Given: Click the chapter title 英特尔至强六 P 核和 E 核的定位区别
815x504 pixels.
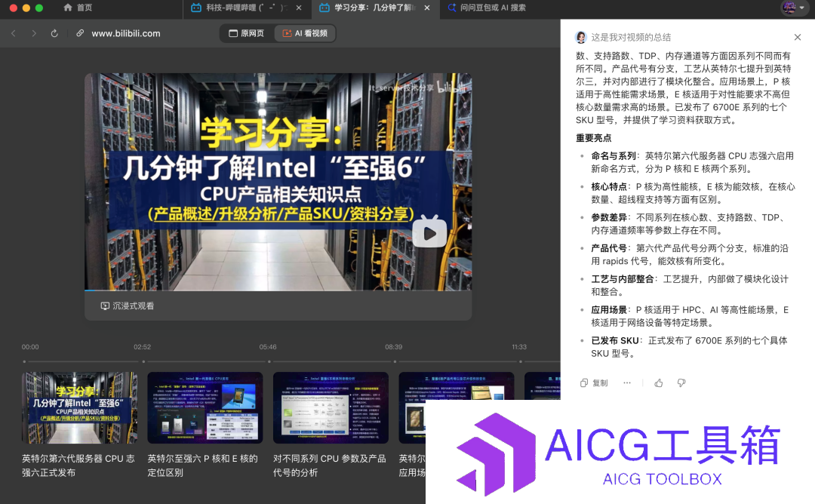Looking at the screenshot, I should (203, 466).
